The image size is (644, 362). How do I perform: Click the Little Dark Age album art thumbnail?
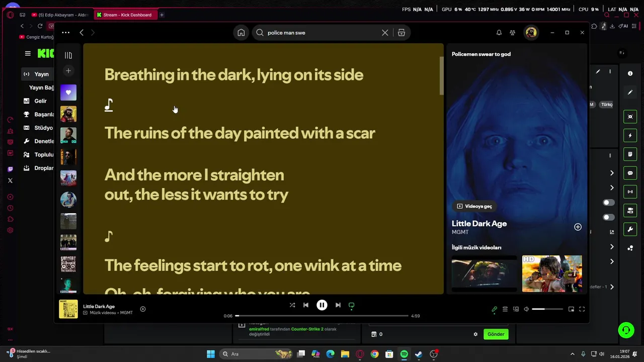pyautogui.click(x=68, y=309)
